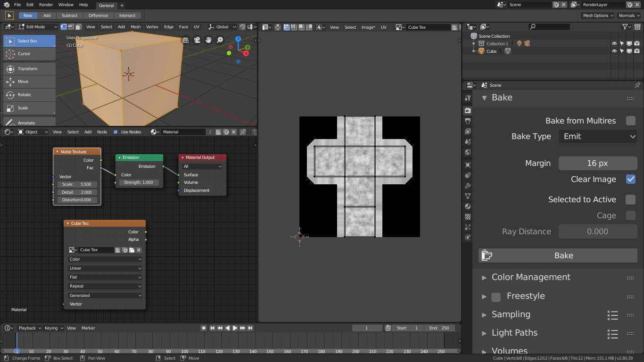Open Image* menu in image editor

pos(368,27)
